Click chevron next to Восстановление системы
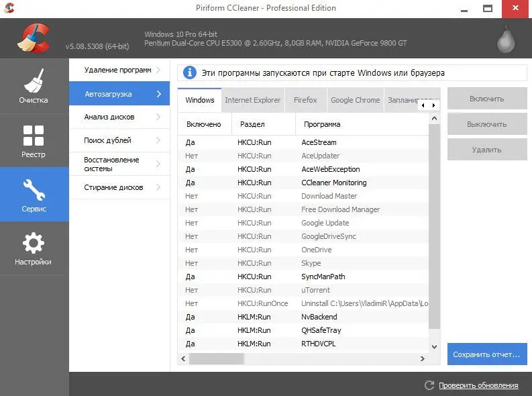The height and width of the screenshot is (396, 532). coord(158,164)
